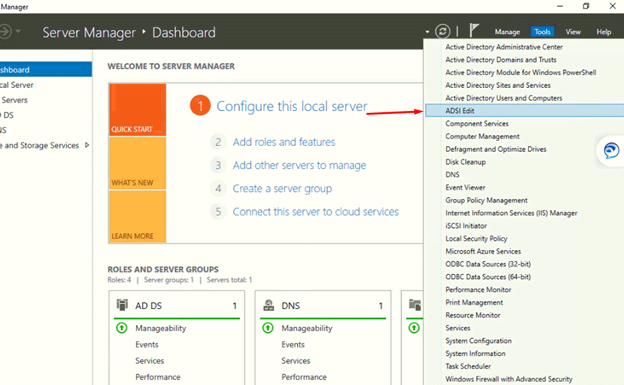The image size is (624, 385).
Task: Open Task Scheduler
Action: coord(468,366)
